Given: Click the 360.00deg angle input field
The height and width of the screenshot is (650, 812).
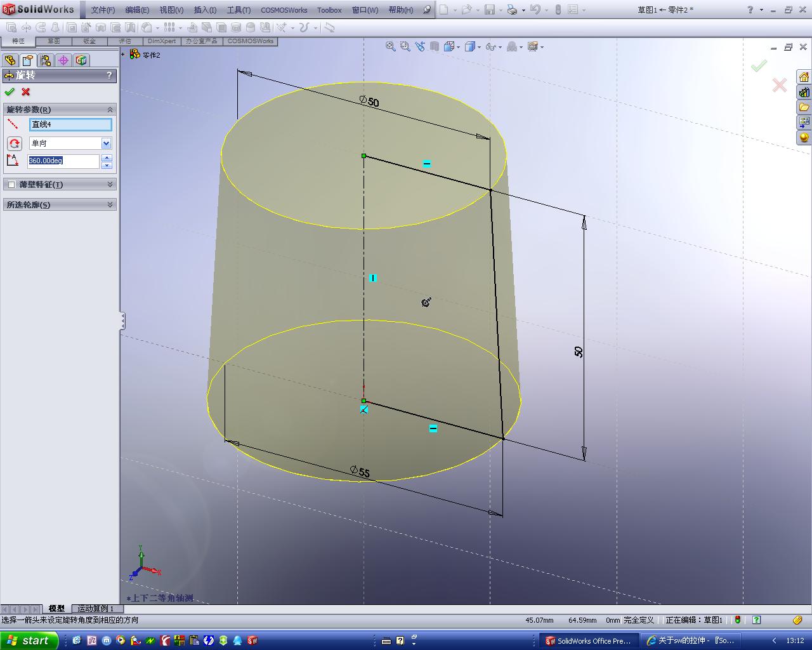Looking at the screenshot, I should click(63, 161).
